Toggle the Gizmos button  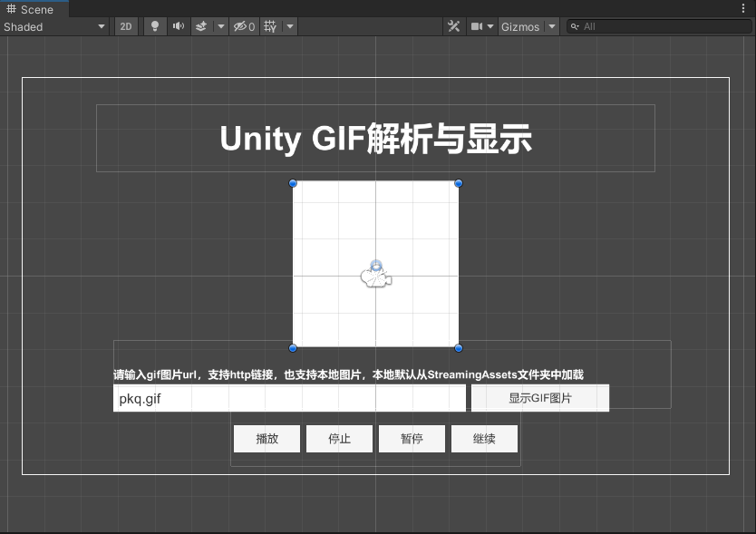tap(519, 26)
